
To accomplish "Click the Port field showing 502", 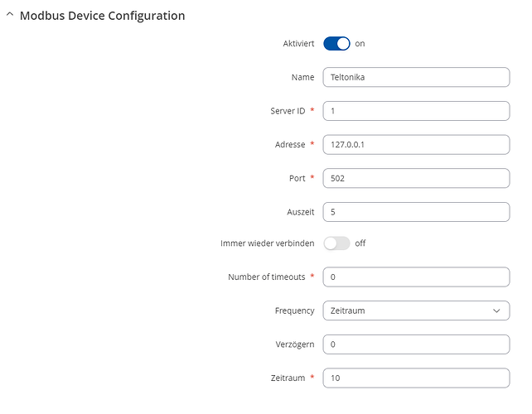I will (x=416, y=178).
